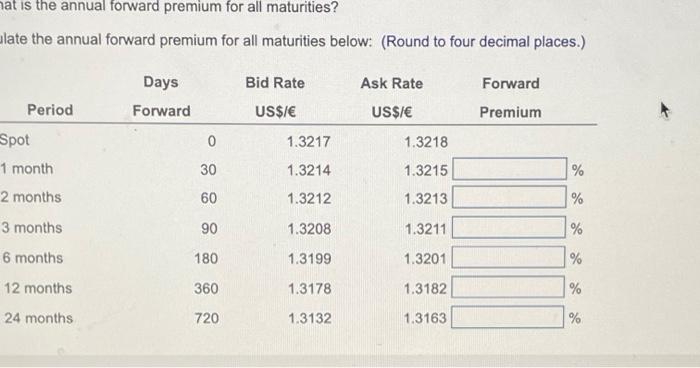
Task: Click the 3 months forward premium input
Action: [509, 227]
